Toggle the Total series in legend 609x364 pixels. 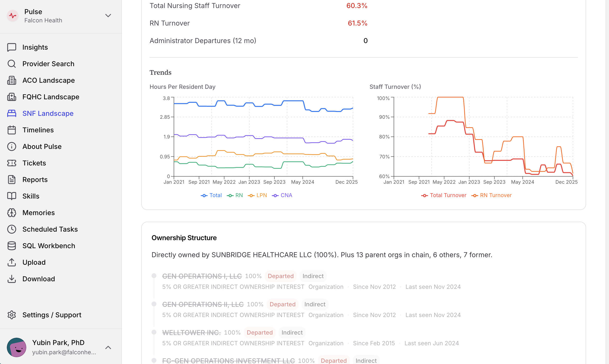211,195
